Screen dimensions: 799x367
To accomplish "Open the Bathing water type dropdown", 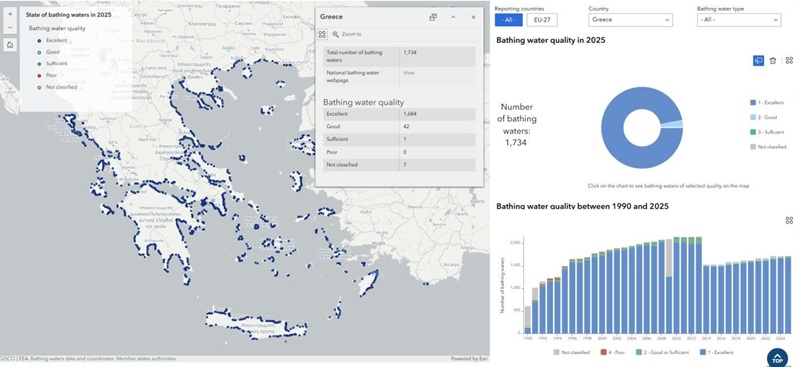I will pyautogui.click(x=739, y=20).
